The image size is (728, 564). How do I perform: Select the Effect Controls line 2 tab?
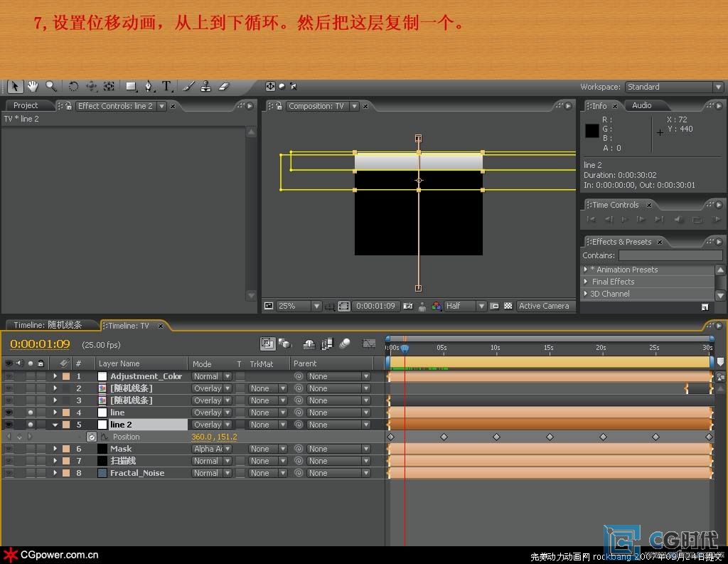tap(115, 106)
